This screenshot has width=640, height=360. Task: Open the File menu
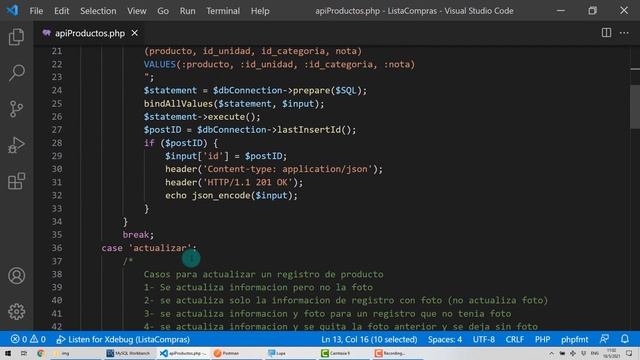(x=36, y=11)
